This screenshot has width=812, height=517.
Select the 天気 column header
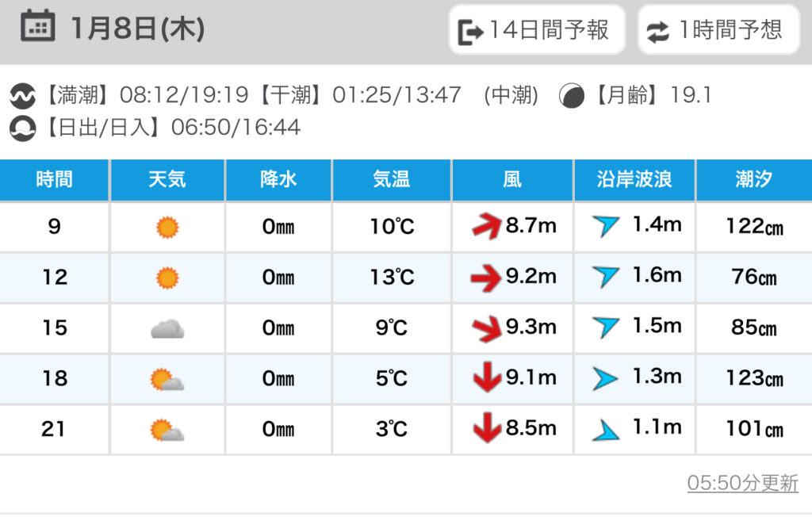click(167, 180)
